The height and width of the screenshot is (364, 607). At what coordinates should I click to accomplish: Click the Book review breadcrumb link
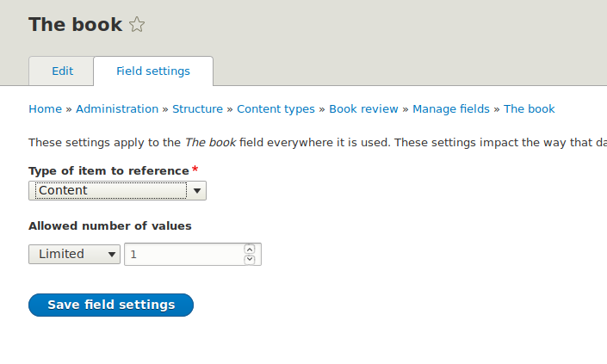pyautogui.click(x=363, y=109)
